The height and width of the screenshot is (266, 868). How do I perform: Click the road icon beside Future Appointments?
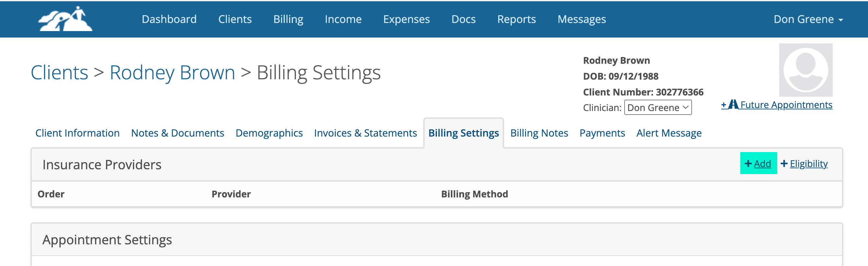coord(733,105)
